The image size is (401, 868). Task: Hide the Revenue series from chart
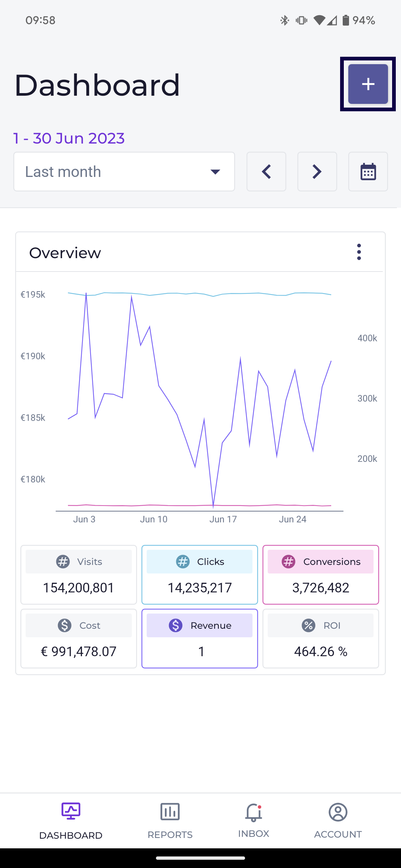pyautogui.click(x=200, y=638)
